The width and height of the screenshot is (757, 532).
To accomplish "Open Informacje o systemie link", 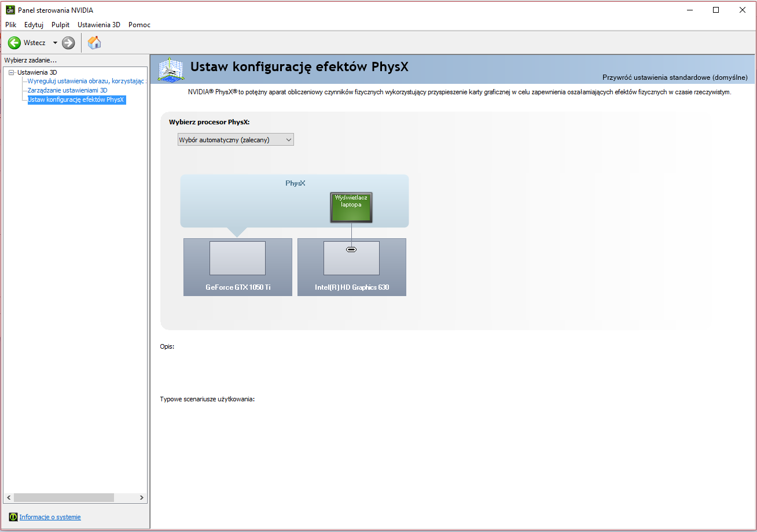I will pos(50,517).
